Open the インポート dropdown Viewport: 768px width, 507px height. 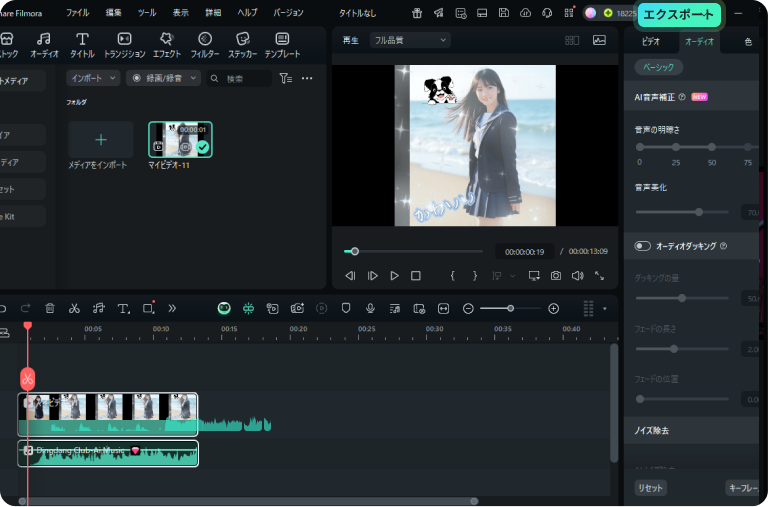point(93,78)
